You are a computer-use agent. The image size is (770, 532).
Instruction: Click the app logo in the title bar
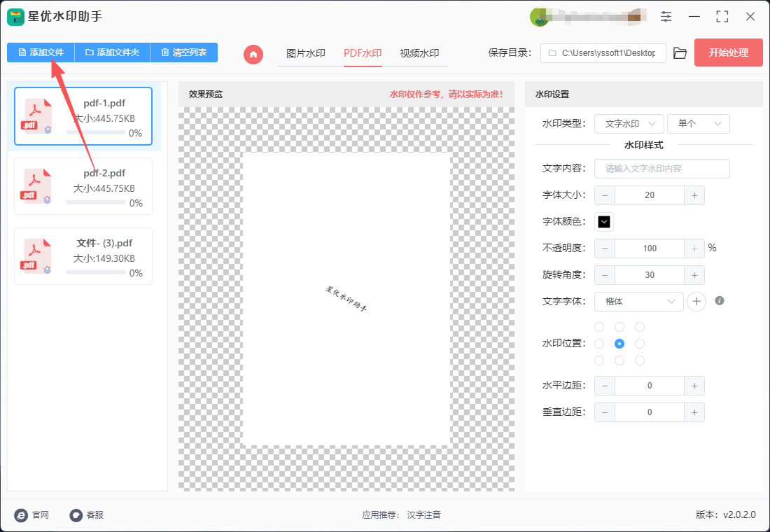tap(15, 17)
